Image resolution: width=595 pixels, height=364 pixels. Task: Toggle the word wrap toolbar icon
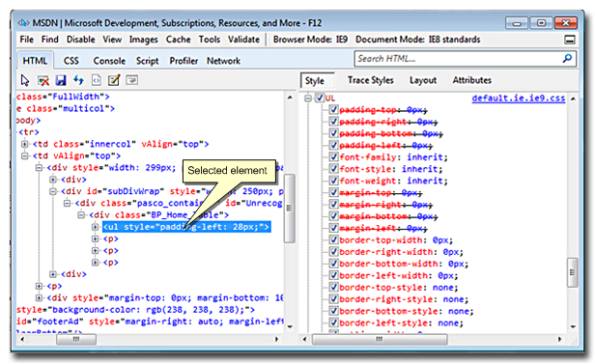131,80
